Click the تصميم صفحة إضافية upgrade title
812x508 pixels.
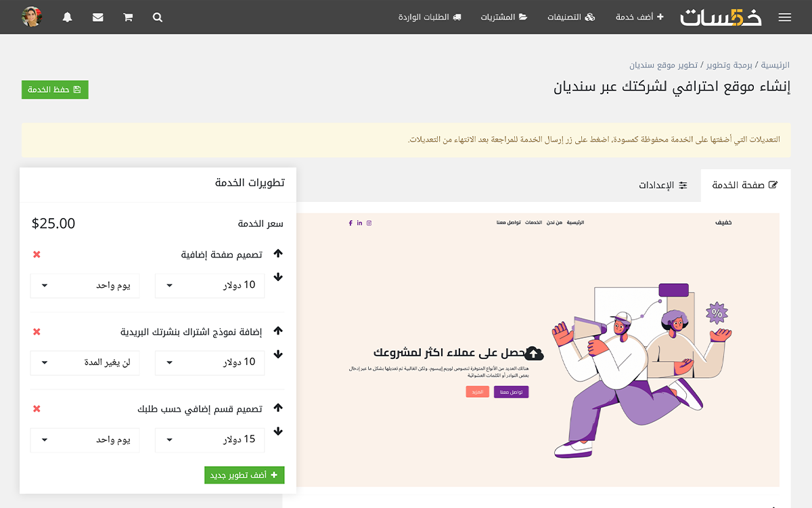pyautogui.click(x=221, y=255)
